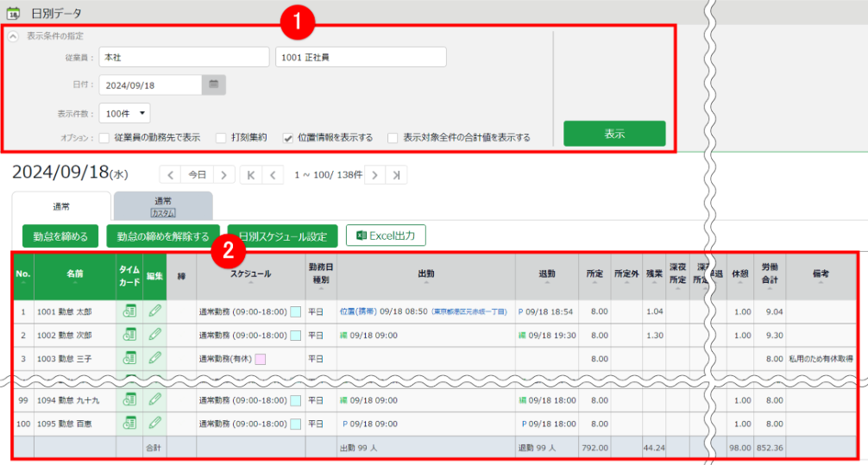Jump to the last page of results
The image size is (868, 465).
[396, 175]
